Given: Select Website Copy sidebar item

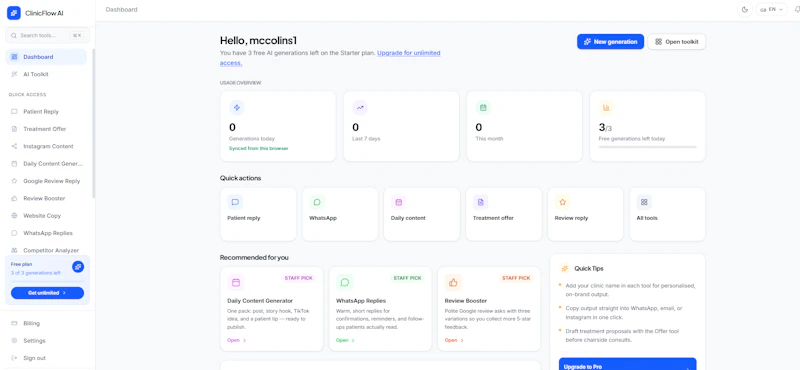Looking at the screenshot, I should 46,215.
